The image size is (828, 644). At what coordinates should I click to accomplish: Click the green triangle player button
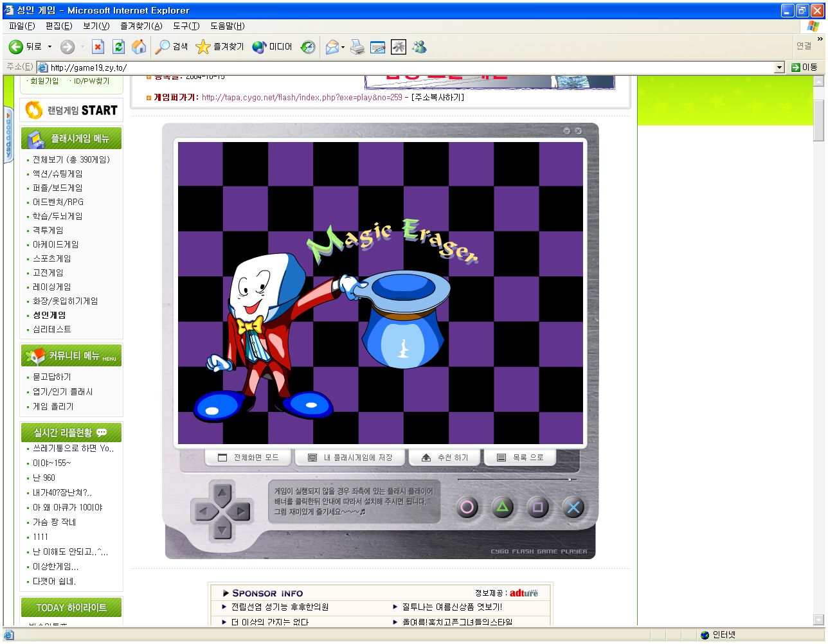(x=503, y=507)
